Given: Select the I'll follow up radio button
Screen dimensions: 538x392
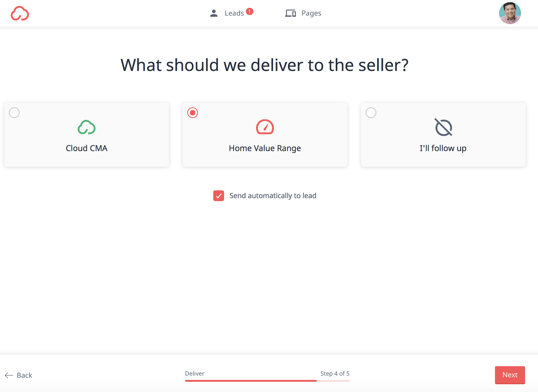Looking at the screenshot, I should (371, 113).
